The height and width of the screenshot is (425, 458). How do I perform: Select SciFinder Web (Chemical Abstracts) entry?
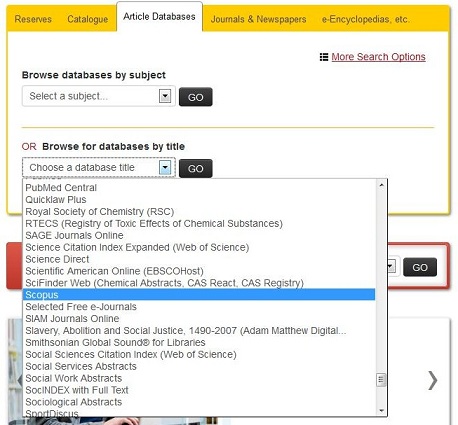pos(199,283)
